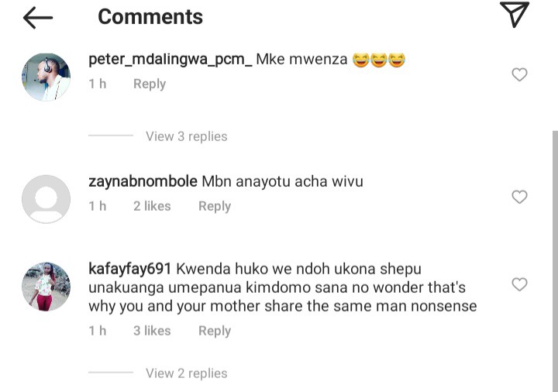558x392 pixels.
Task: Open the zaynabnombole username link
Action: click(143, 181)
